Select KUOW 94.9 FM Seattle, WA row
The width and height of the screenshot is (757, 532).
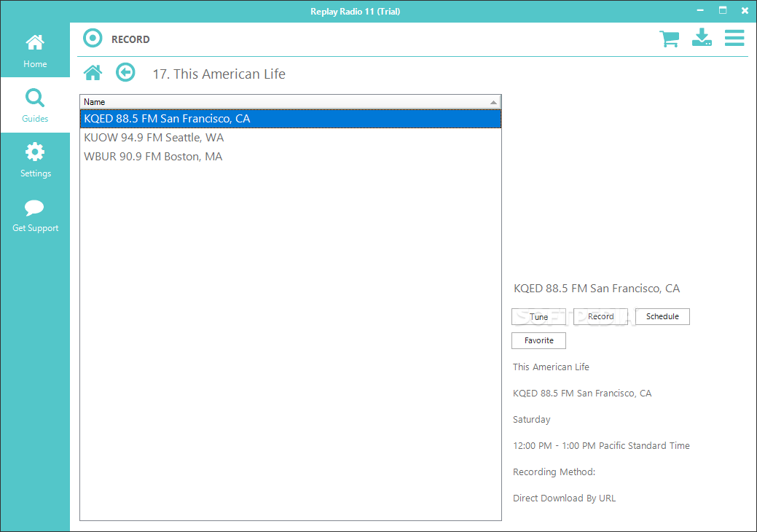pyautogui.click(x=291, y=138)
